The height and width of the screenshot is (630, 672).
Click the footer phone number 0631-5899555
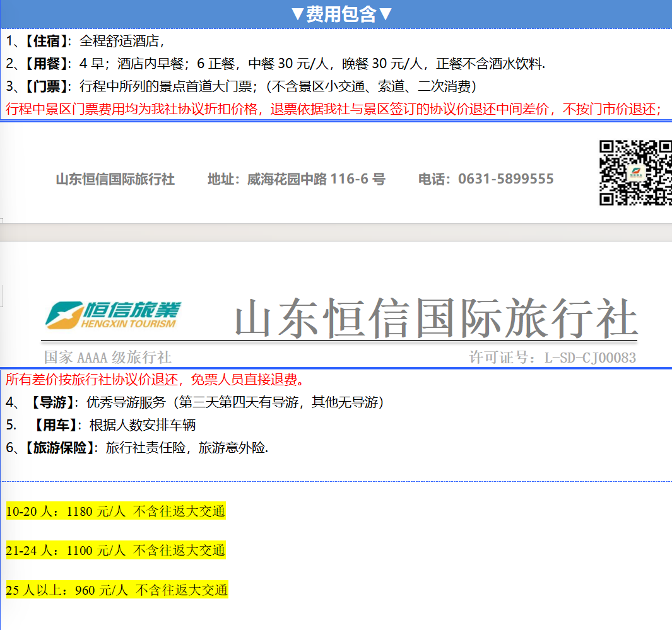pyautogui.click(x=486, y=179)
